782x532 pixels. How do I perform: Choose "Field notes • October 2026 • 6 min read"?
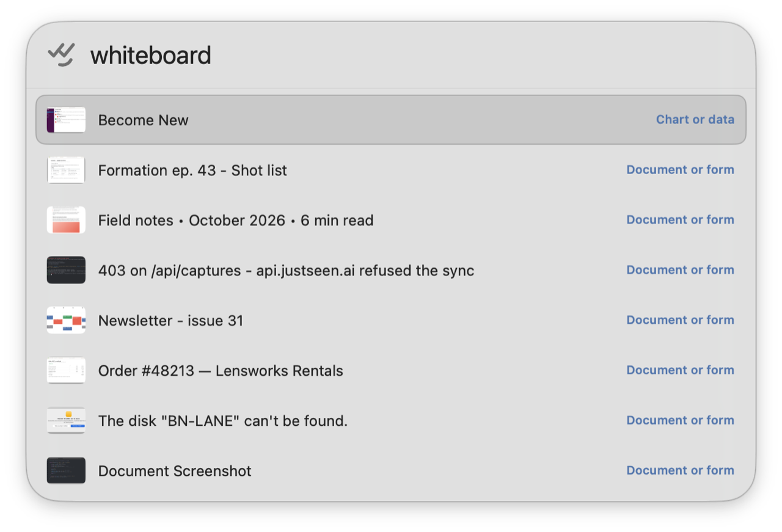pyautogui.click(x=236, y=220)
